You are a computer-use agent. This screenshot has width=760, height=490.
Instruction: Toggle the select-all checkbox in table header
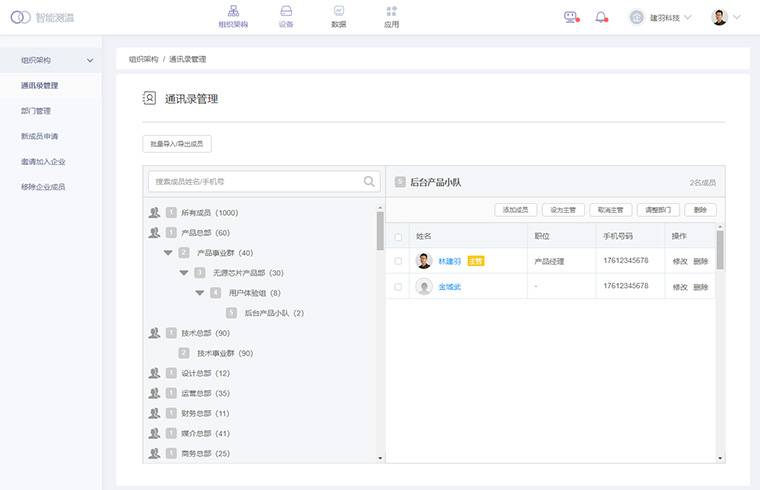(x=398, y=237)
